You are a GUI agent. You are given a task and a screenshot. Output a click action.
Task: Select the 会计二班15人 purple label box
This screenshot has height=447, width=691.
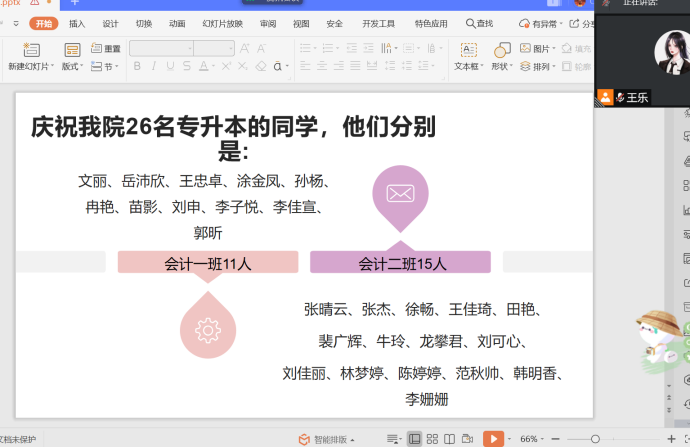pyautogui.click(x=400, y=262)
